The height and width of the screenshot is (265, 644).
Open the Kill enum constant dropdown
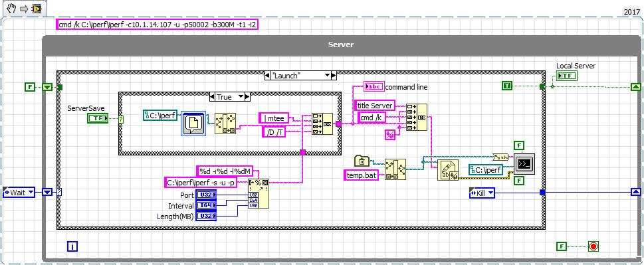pos(490,193)
